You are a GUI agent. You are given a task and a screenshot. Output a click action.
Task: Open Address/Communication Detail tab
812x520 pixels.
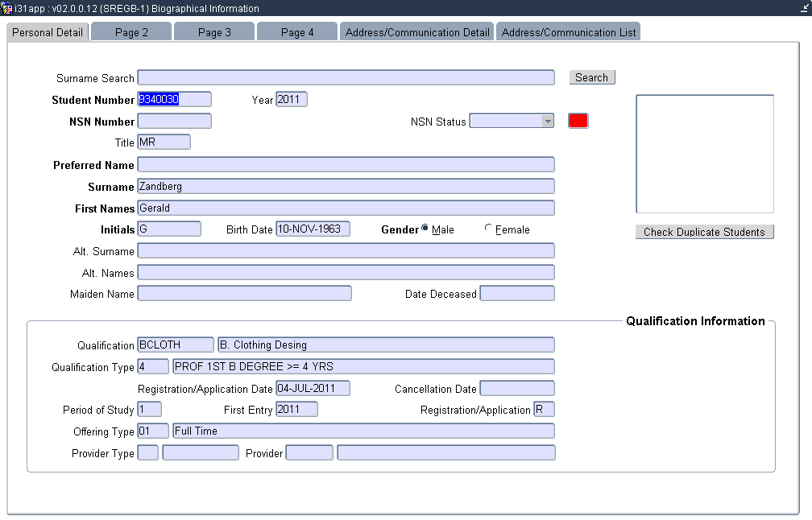pos(417,32)
